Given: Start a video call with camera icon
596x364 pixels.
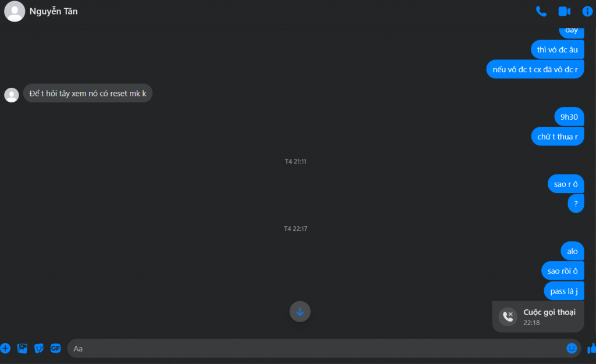Looking at the screenshot, I should (x=565, y=12).
